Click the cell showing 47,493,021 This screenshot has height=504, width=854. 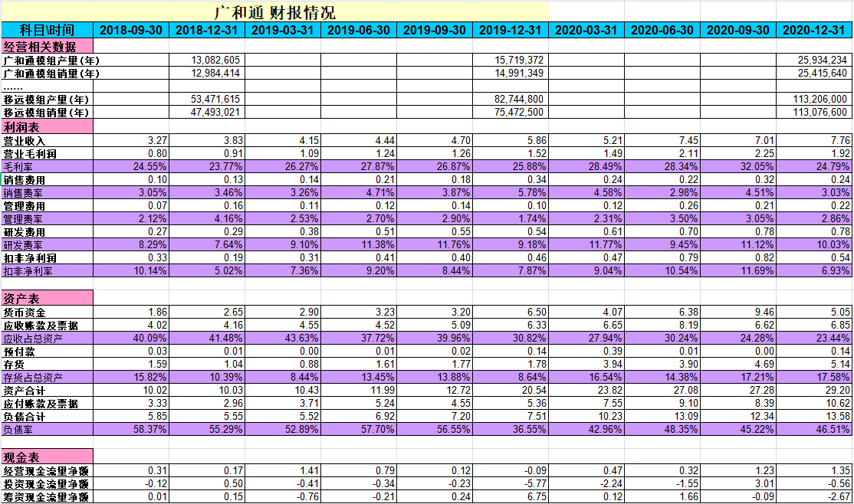click(207, 112)
